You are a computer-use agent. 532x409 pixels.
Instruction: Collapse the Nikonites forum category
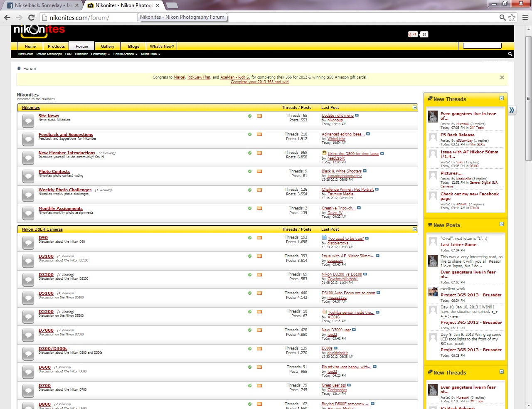coord(414,108)
